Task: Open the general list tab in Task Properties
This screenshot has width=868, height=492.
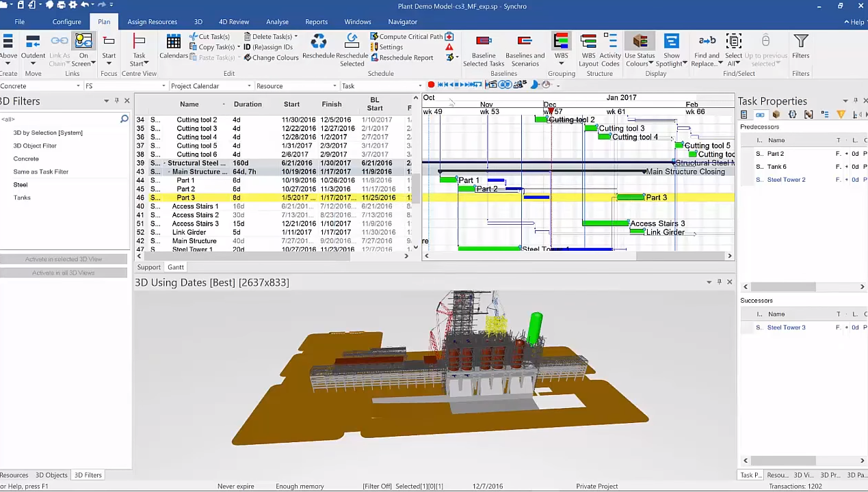Action: (x=744, y=114)
